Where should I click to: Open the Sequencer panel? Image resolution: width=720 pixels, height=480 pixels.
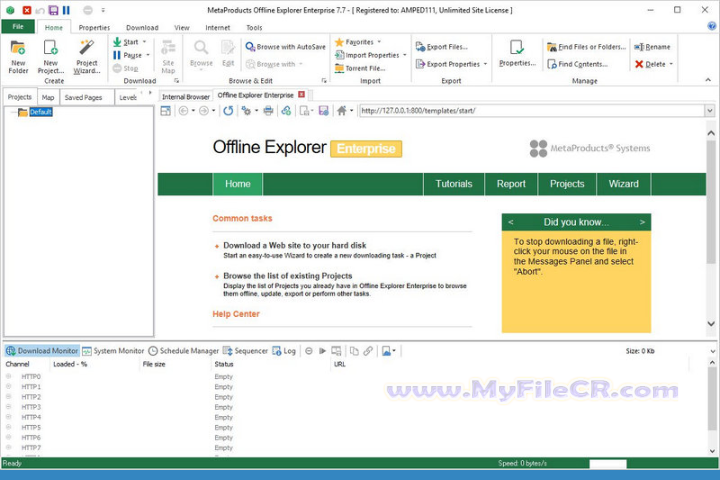245,351
